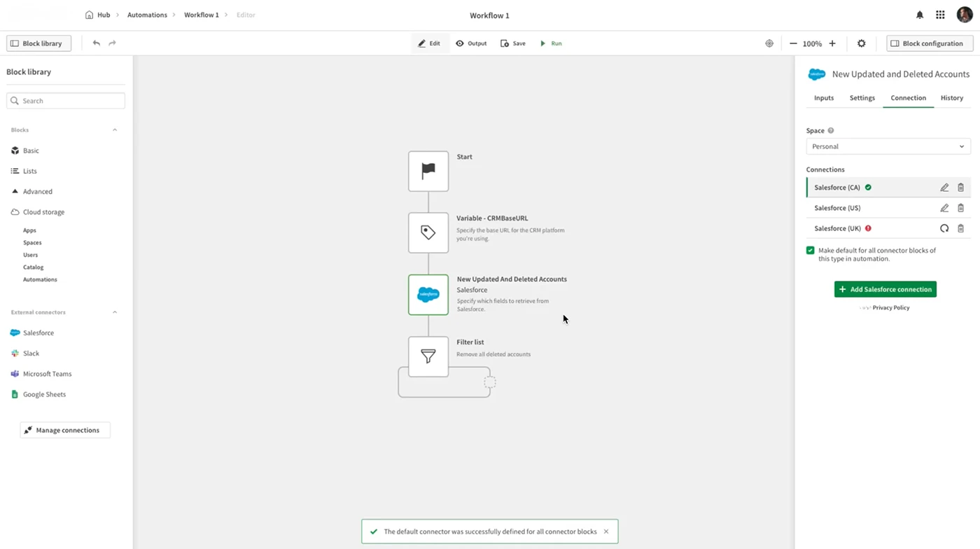Click the redo arrow icon

[112, 43]
